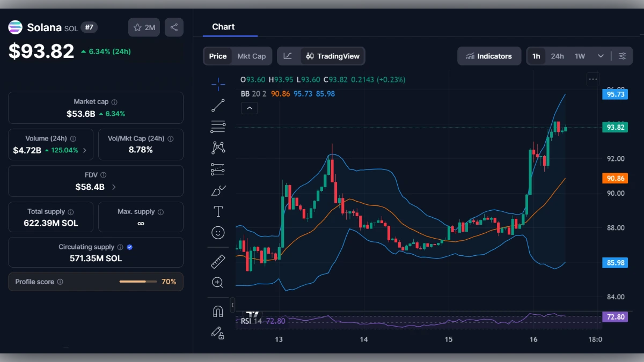The image size is (644, 362).
Task: Open the chart more options menu
Action: (x=593, y=79)
